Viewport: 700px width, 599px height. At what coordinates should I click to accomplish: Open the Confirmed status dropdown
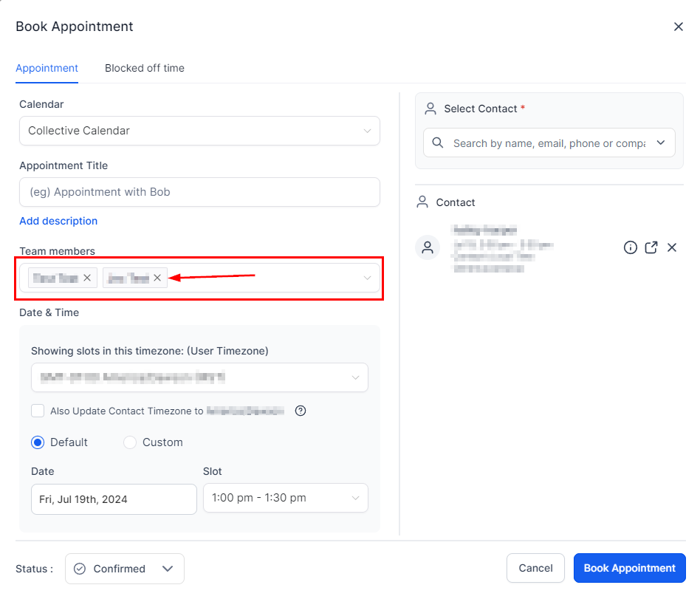click(125, 569)
